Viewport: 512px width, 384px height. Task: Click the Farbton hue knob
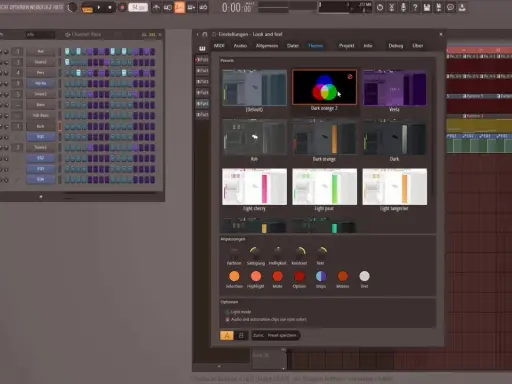(234, 252)
